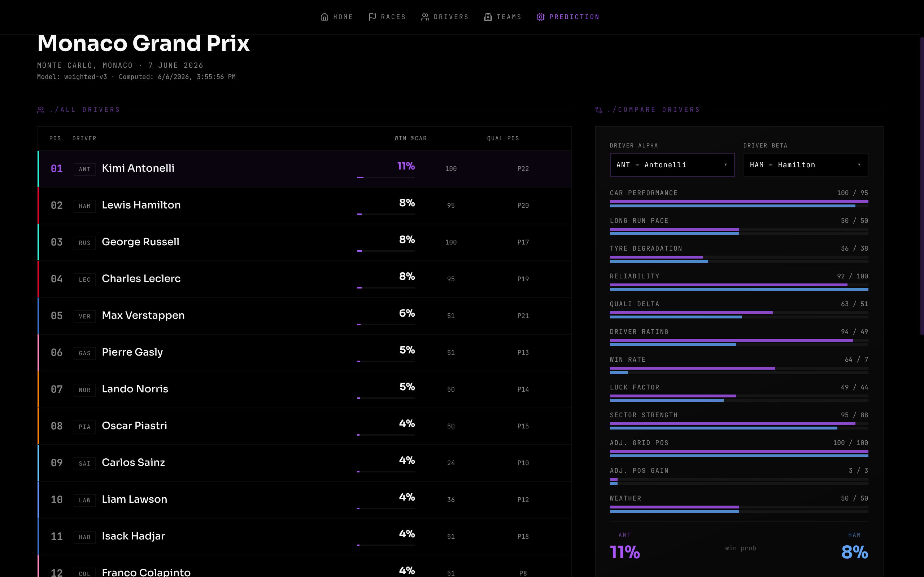
Task: Open the Teams menu item
Action: pos(502,17)
